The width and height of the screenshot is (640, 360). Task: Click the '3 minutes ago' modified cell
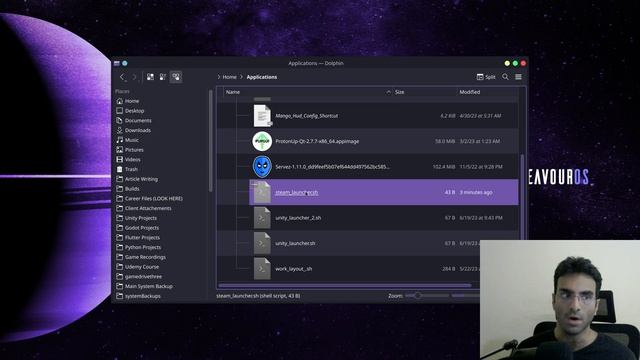click(x=476, y=192)
